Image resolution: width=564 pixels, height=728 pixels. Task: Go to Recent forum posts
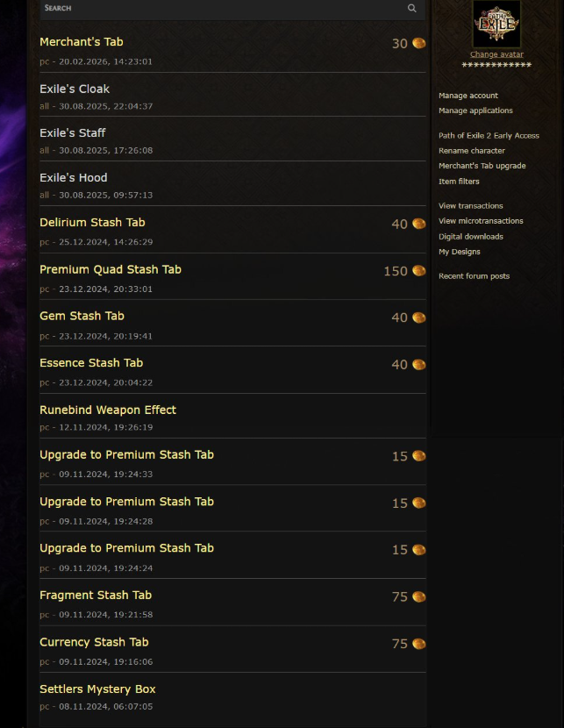pyautogui.click(x=474, y=276)
